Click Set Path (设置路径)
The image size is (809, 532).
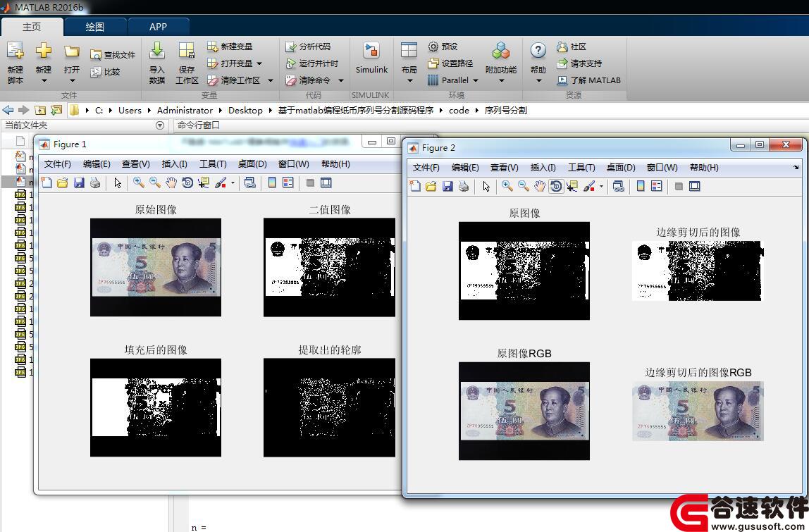(450, 63)
